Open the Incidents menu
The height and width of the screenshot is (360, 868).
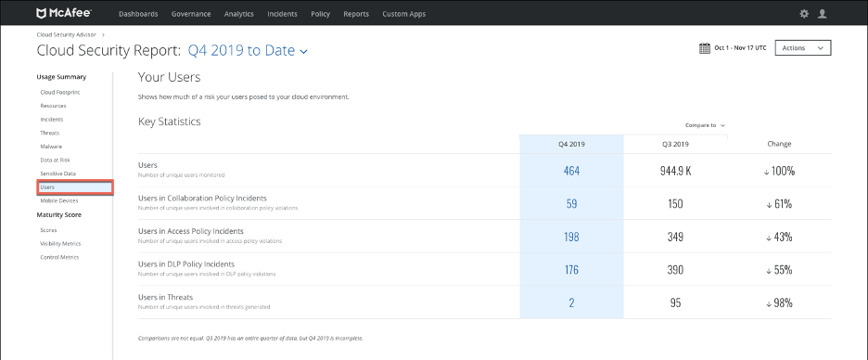282,14
